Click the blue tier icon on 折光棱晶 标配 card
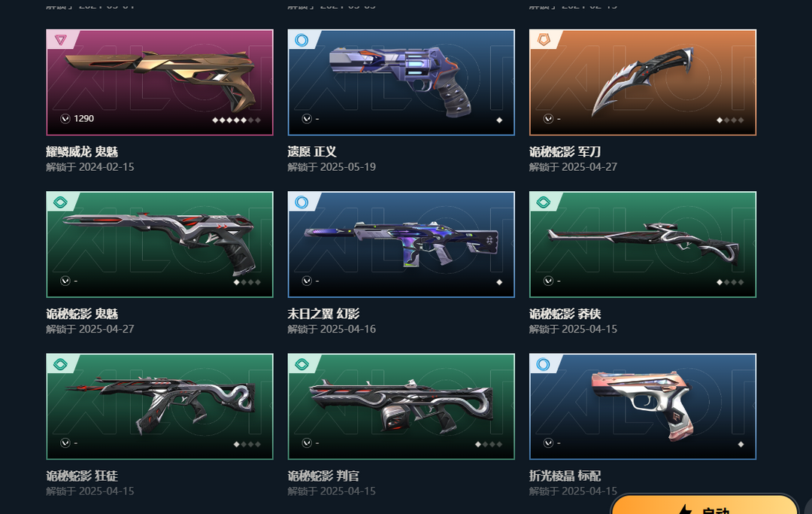The image size is (812, 514). click(544, 364)
